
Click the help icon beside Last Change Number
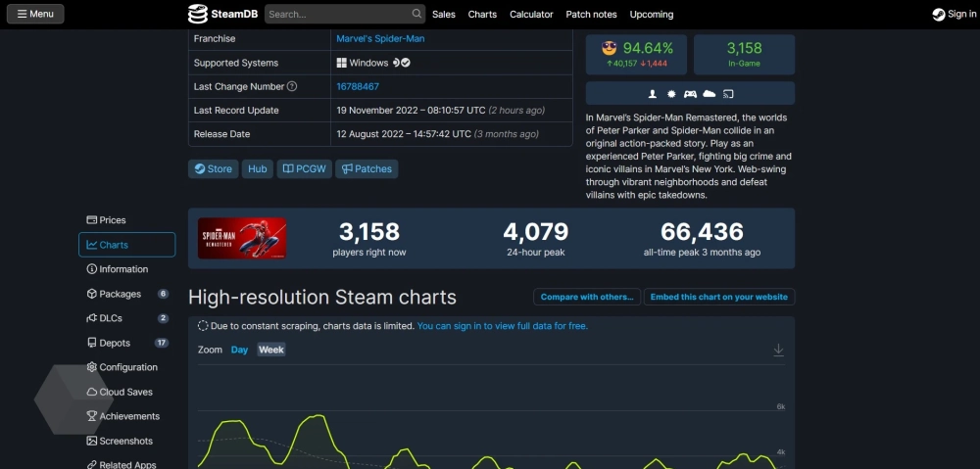[292, 87]
